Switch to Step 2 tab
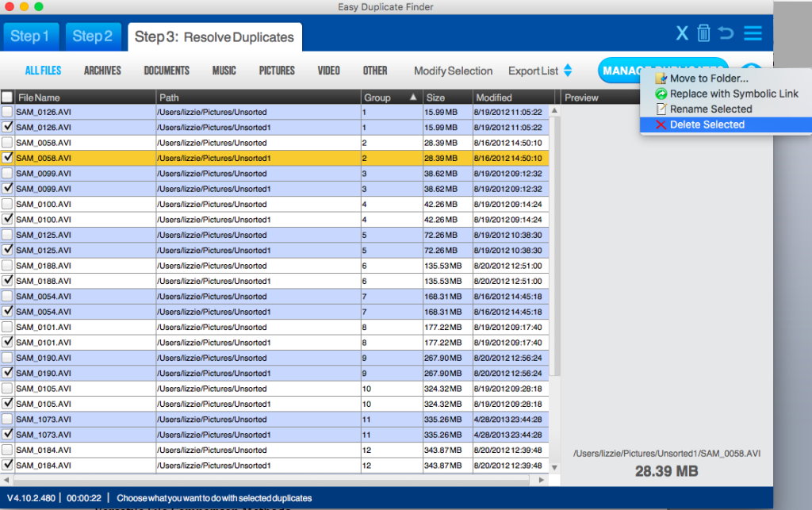The width and height of the screenshot is (812, 510). pyautogui.click(x=93, y=36)
